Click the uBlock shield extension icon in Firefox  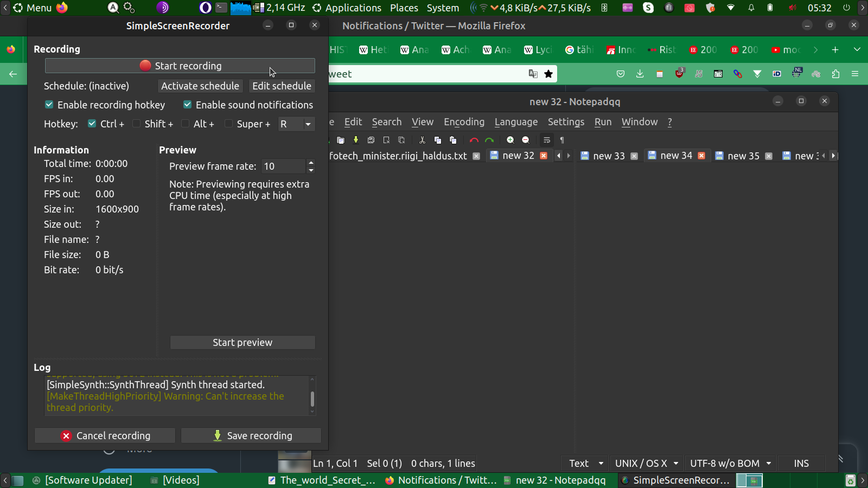coord(679,74)
